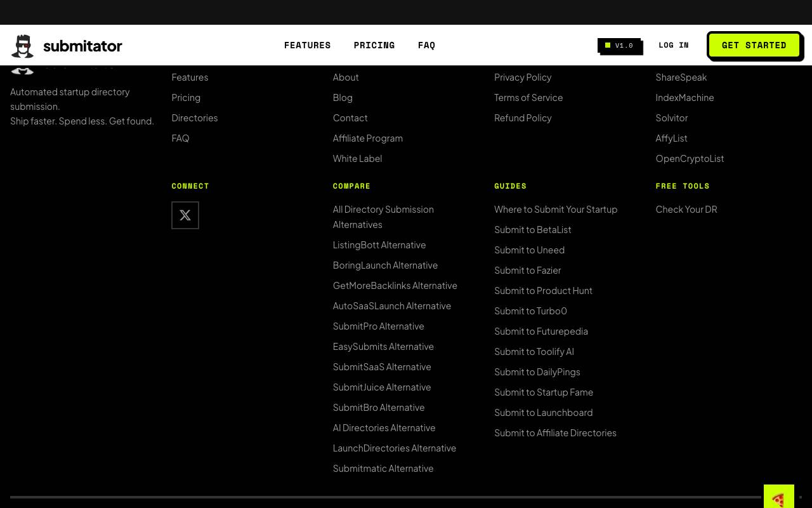Open the X (Twitter) social icon
812x508 pixels.
(x=185, y=215)
